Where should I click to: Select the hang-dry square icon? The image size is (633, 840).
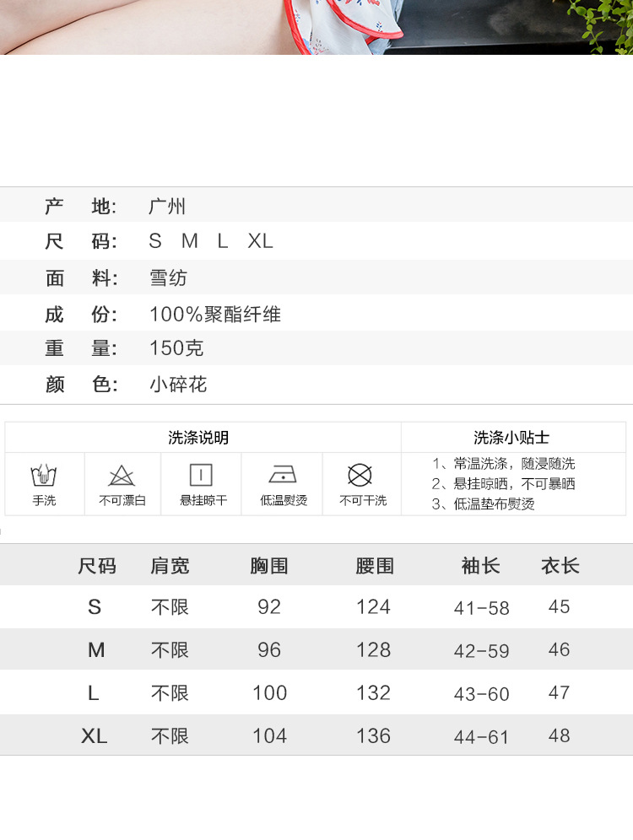[201, 475]
